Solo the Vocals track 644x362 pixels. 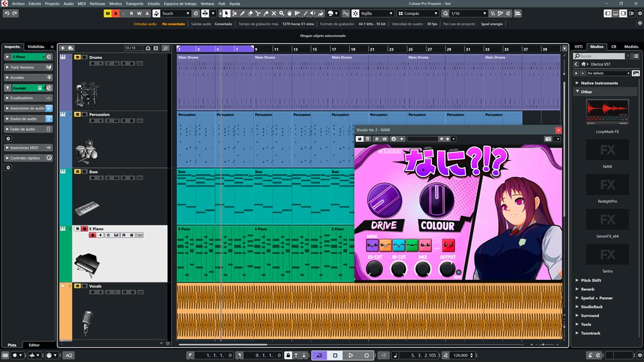84,286
